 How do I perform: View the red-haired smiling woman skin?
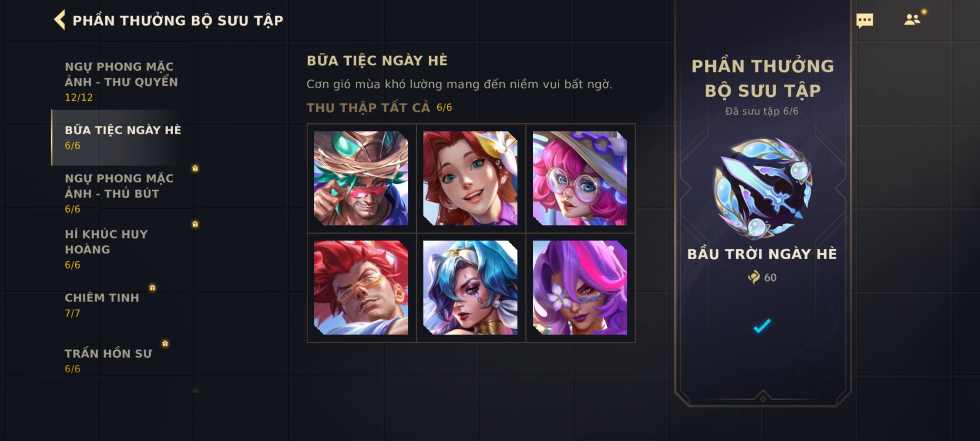(x=470, y=178)
